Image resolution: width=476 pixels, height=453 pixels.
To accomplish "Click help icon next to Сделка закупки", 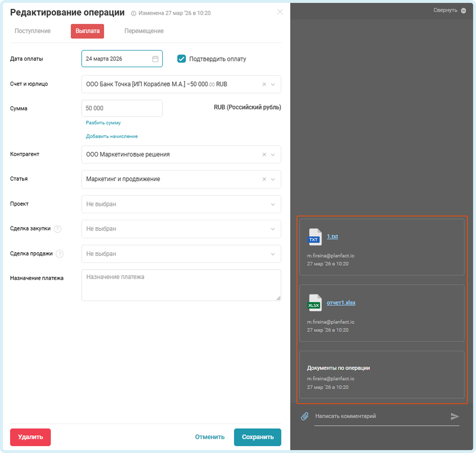I will 57,229.
